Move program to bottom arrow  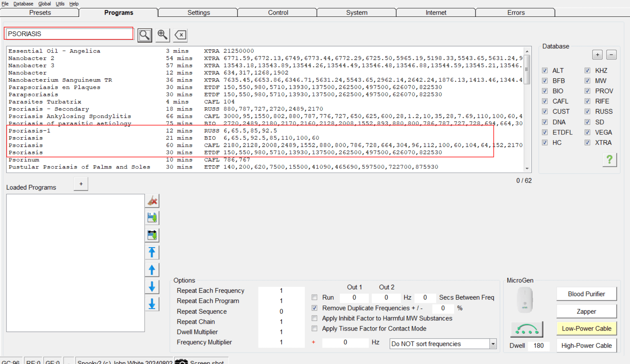coord(152,304)
